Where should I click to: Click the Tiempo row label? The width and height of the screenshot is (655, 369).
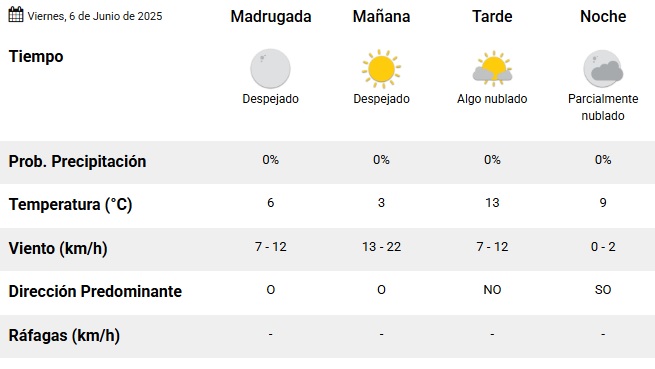coord(36,56)
